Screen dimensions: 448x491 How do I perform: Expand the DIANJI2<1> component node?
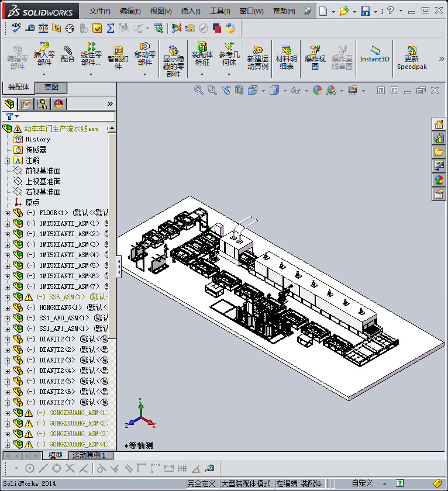7,340
